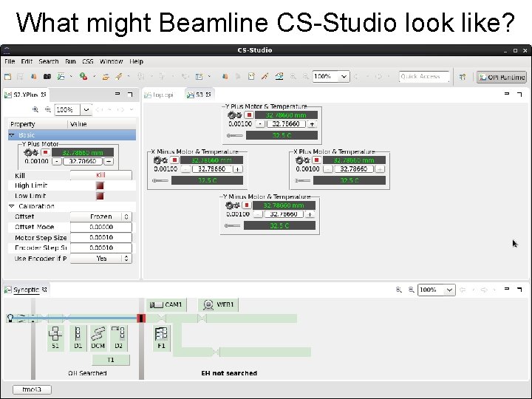Click the Offset Mode value field
The width and height of the screenshot is (532, 399).
point(100,227)
